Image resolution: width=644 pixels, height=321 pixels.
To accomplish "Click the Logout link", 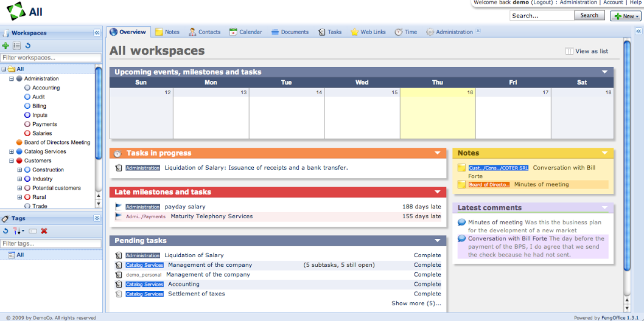I will coord(541,2).
